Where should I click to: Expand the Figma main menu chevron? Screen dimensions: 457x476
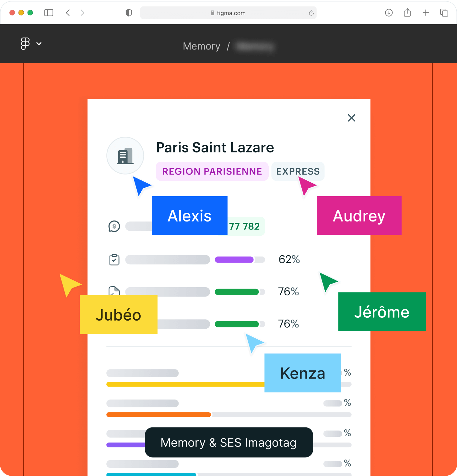click(x=39, y=44)
